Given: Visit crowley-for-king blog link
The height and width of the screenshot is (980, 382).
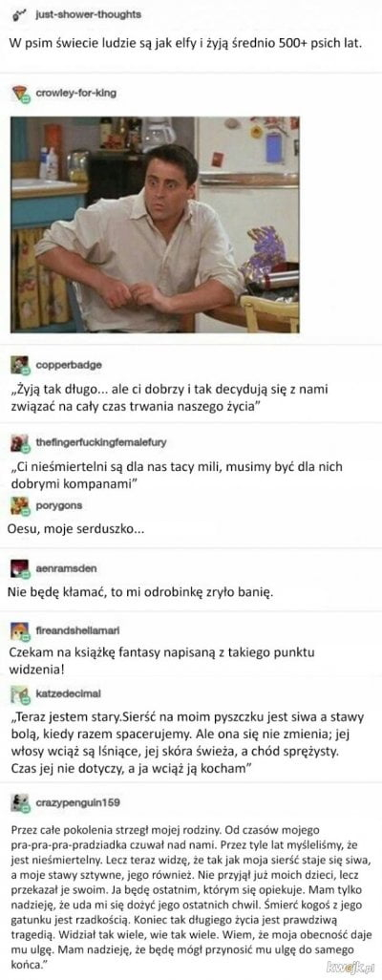Looking at the screenshot, I should pyautogui.click(x=75, y=93).
